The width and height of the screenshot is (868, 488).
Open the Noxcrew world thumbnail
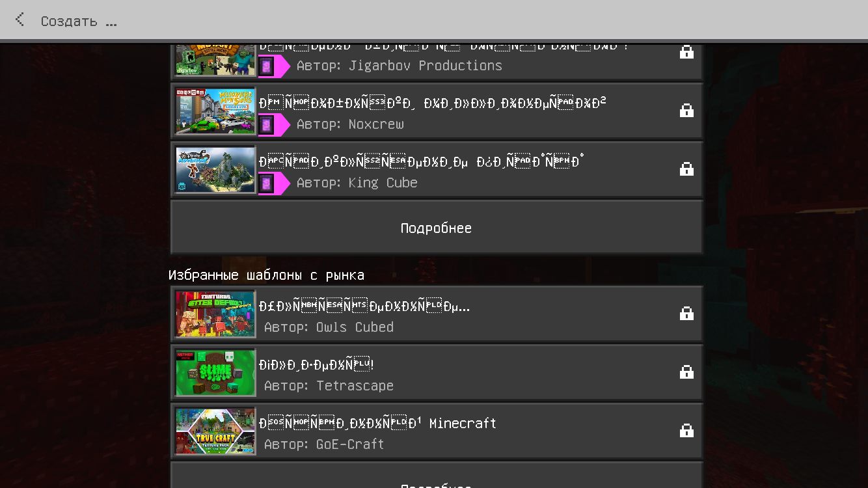tap(215, 111)
